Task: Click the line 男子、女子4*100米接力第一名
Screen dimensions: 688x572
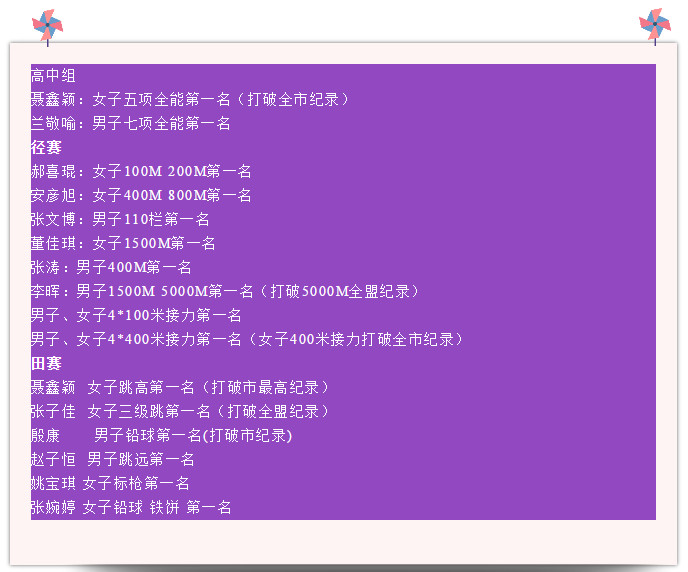Action: pyautogui.click(x=136, y=315)
